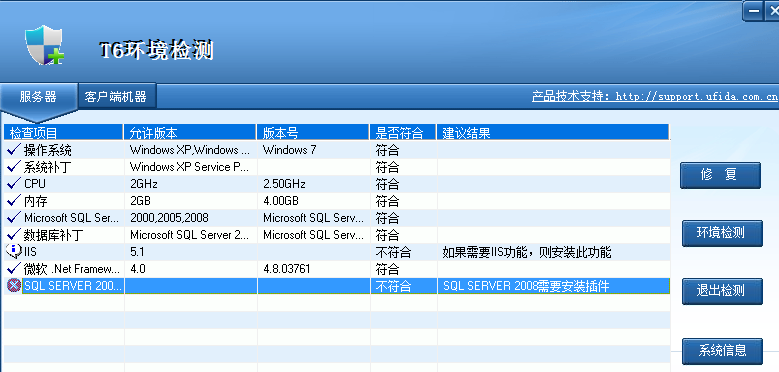The width and height of the screenshot is (779, 372).
Task: Click the info icon beside IIS
Action: (14, 251)
